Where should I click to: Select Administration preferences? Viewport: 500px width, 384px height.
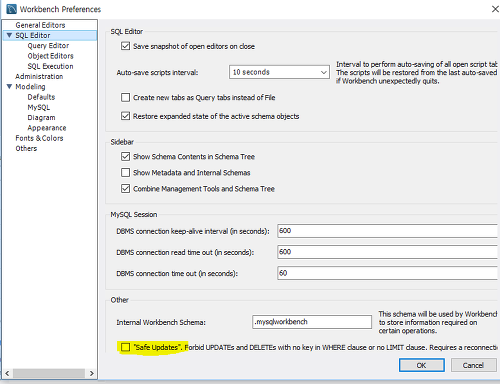pos(39,76)
